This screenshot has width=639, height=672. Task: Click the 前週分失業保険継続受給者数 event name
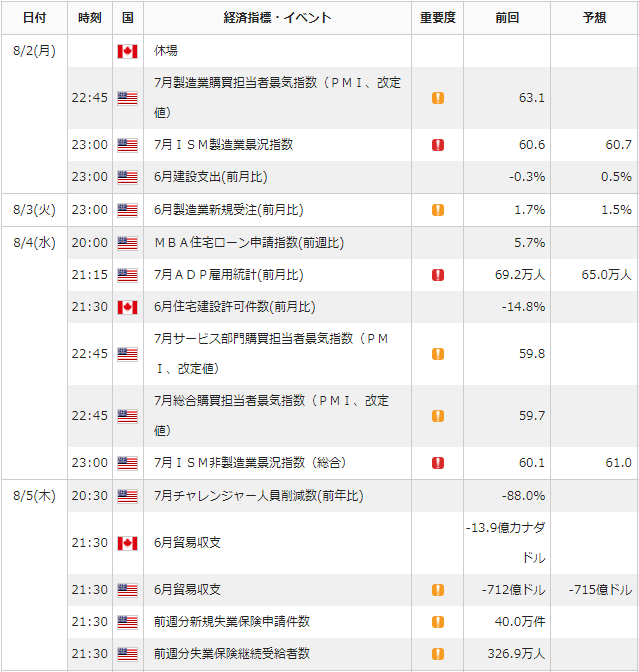pos(232,654)
